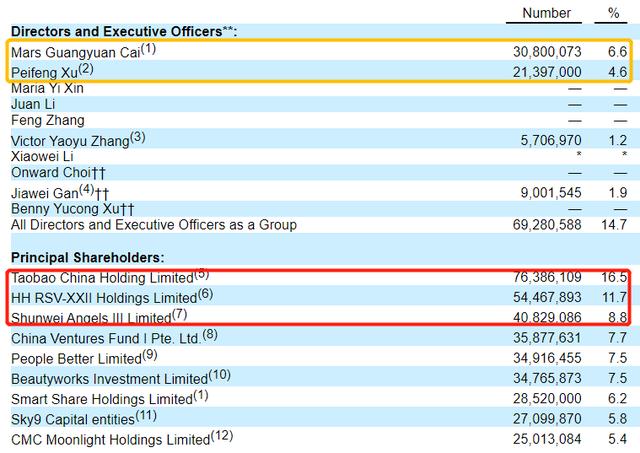640x453 pixels.
Task: Select share count 25,013,084
Action: 547,439
